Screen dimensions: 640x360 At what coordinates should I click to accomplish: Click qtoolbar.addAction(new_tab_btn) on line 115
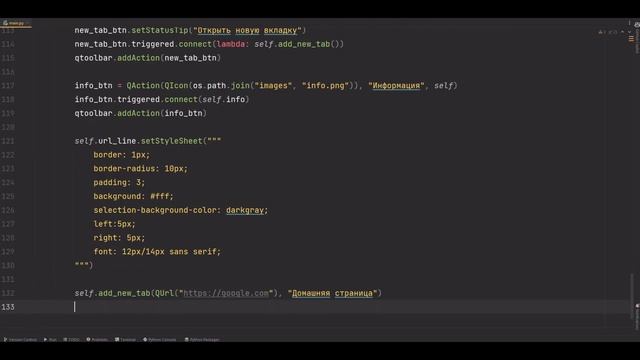[148, 58]
